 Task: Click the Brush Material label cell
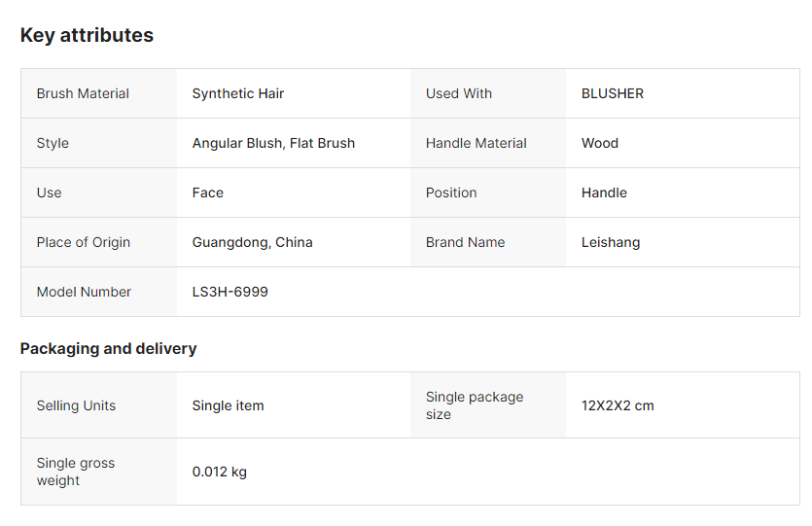pyautogui.click(x=83, y=93)
